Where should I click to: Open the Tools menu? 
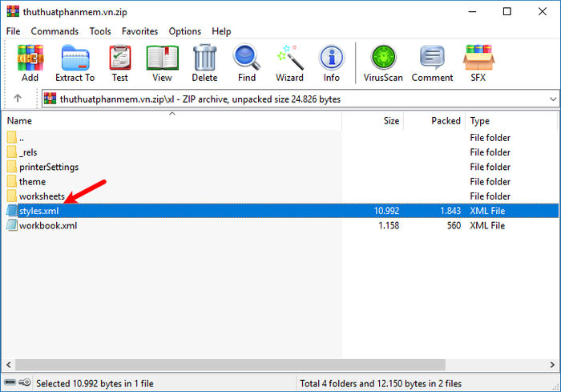point(100,31)
